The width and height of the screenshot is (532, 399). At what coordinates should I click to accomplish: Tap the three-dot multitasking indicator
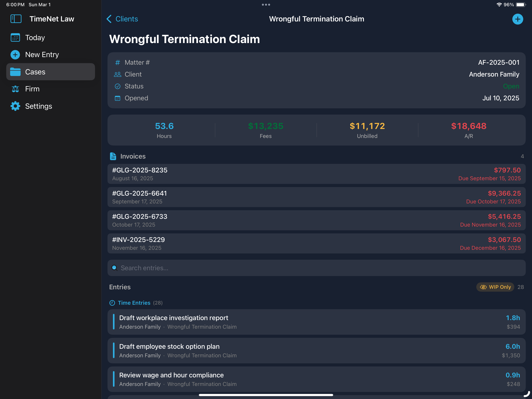click(266, 4)
